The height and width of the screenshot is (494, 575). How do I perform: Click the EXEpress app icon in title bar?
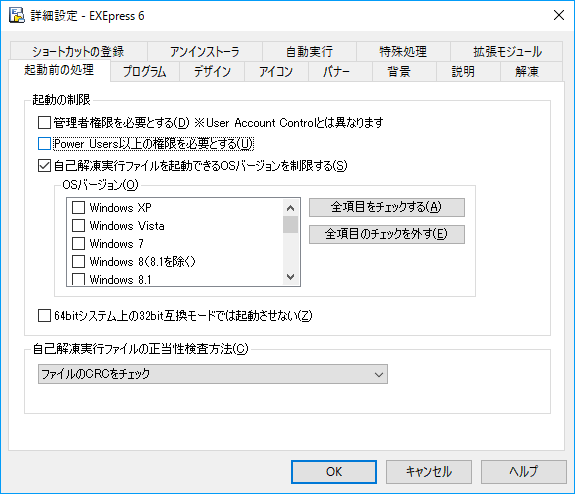[17, 15]
